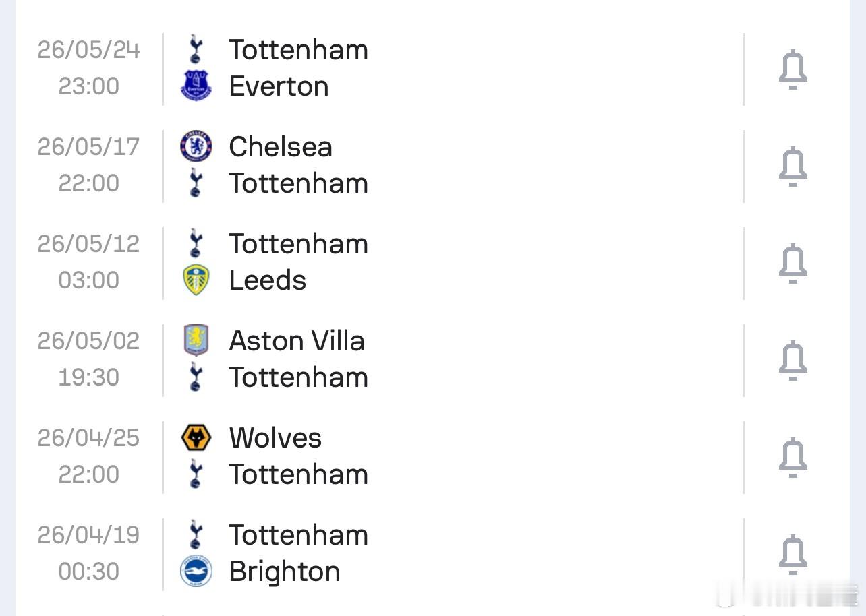Open the Aston Villa team name

pos(297,341)
